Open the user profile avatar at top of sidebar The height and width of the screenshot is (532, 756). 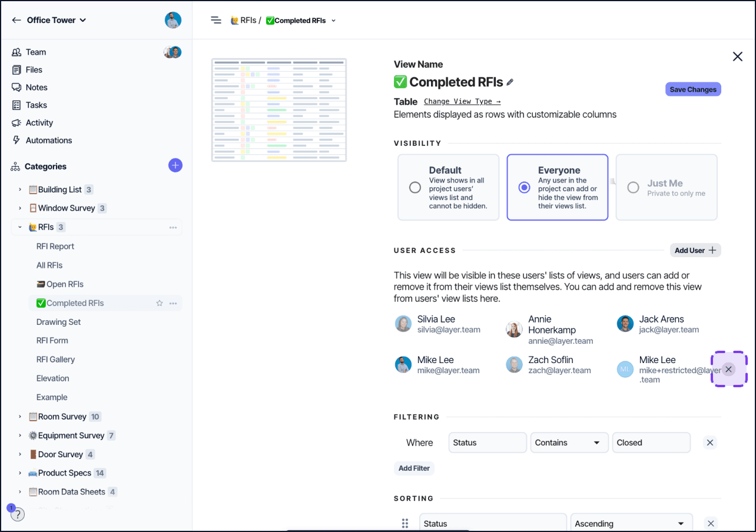pos(173,20)
